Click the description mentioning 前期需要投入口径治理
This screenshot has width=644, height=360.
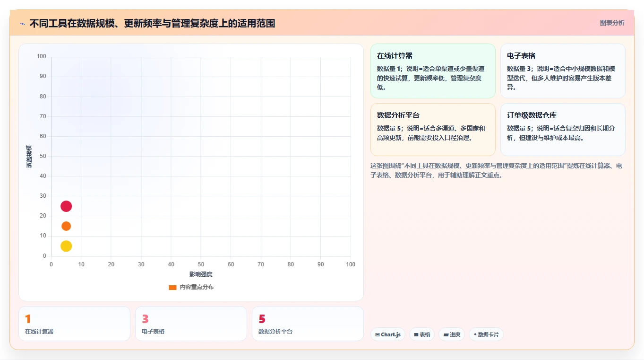(x=431, y=133)
